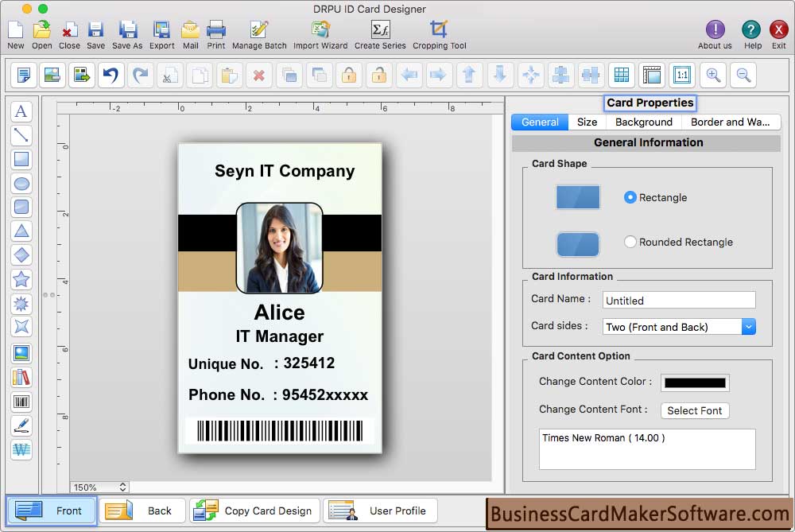Switch to the Size tab
The image size is (795, 532).
point(588,122)
